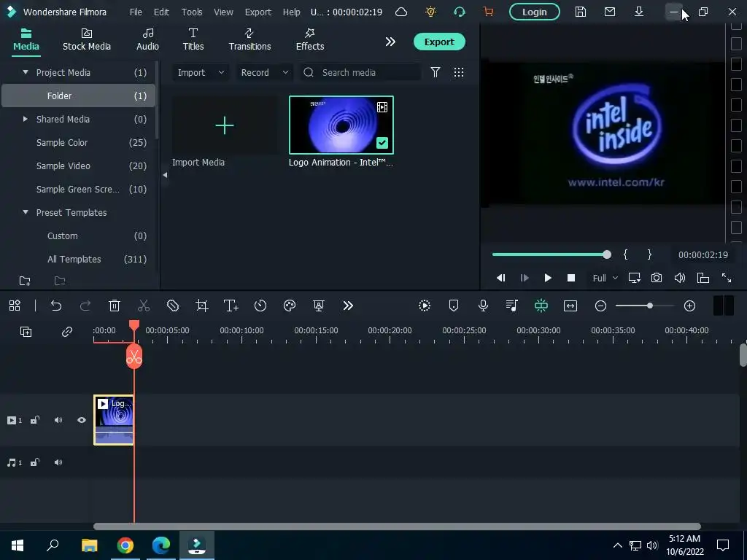Open the Import dropdown
The image size is (747, 560).
pos(200,72)
